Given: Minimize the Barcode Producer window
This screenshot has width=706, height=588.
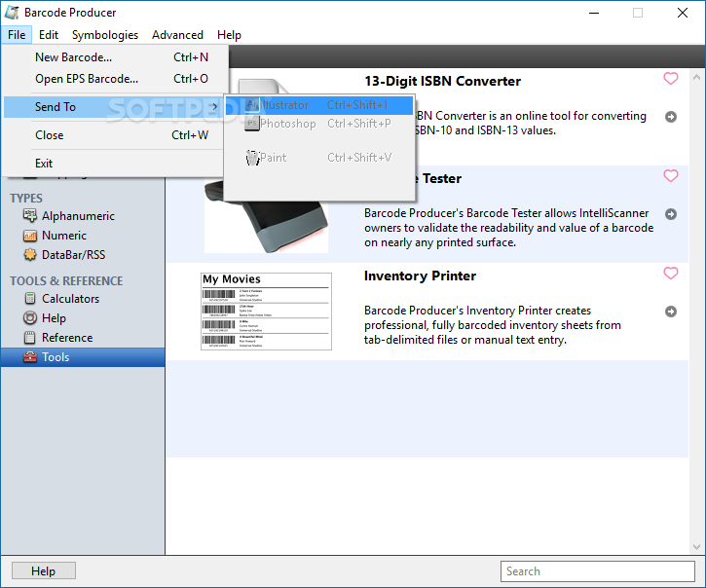Looking at the screenshot, I should tap(594, 13).
